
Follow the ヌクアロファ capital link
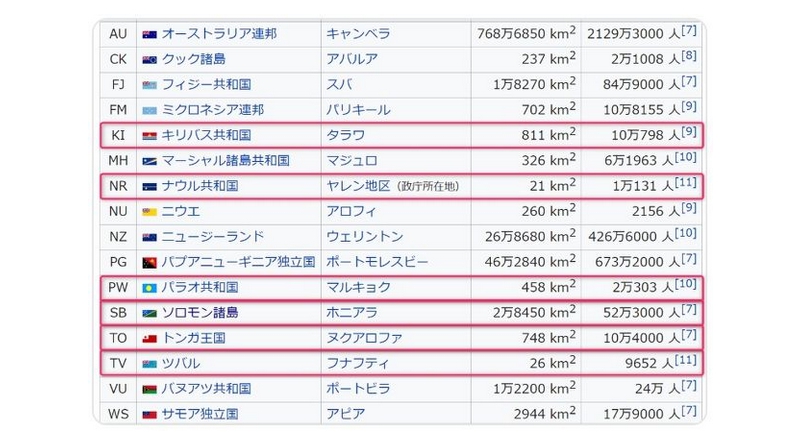point(364,338)
